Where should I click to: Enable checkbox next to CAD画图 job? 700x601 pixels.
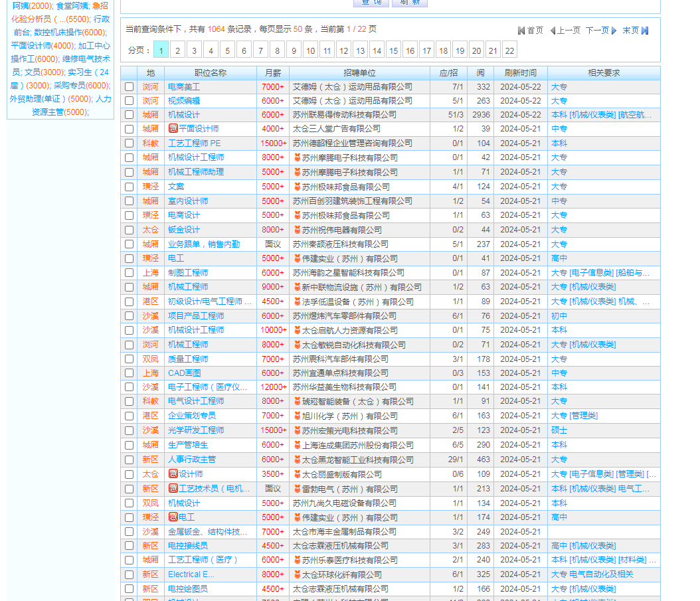click(129, 373)
